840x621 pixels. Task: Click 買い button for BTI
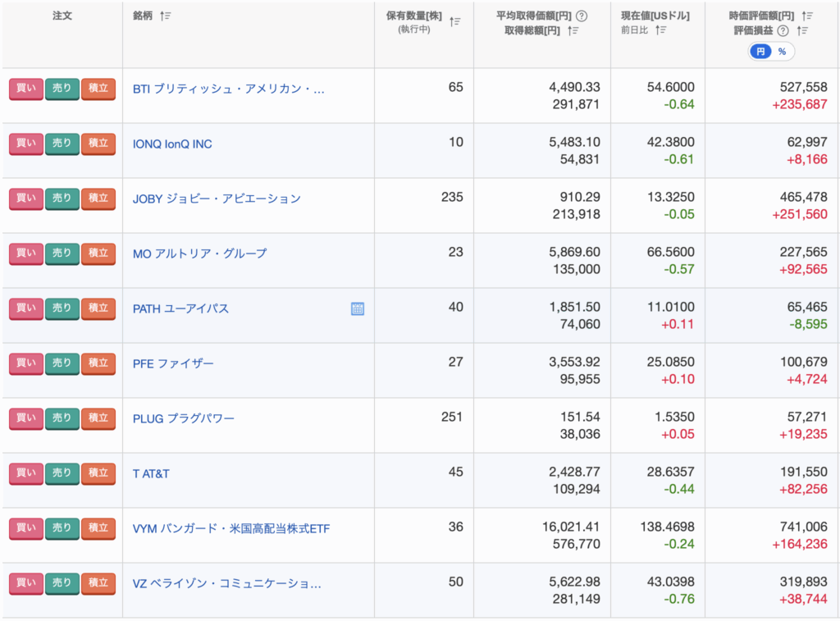pos(25,89)
